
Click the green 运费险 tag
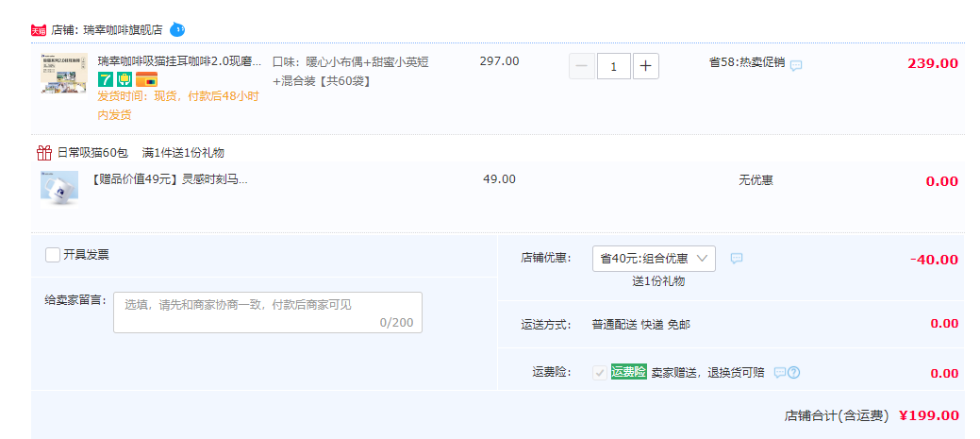(x=629, y=371)
